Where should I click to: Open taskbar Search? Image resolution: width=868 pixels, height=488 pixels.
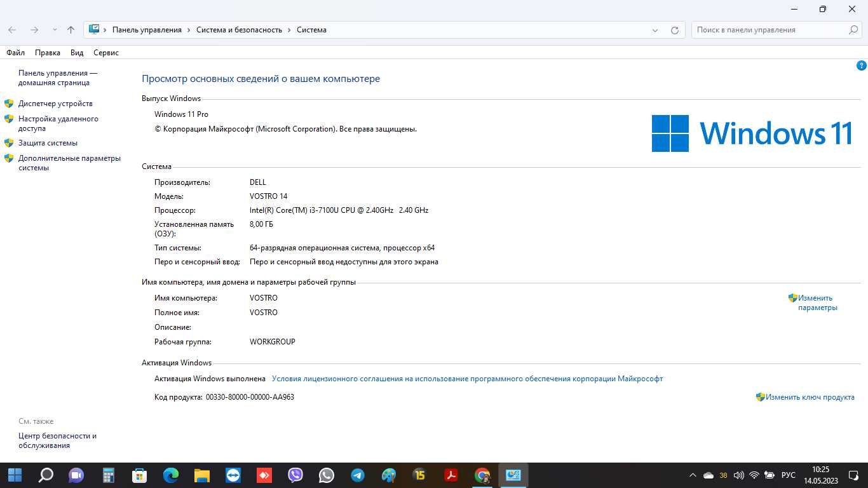pos(46,475)
